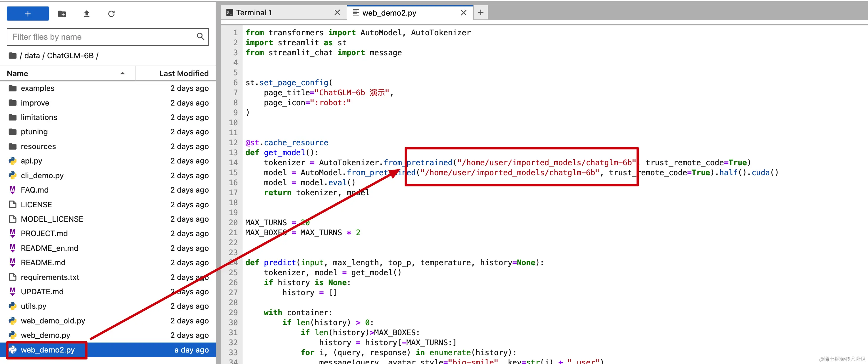Sort files by Name column header
The height and width of the screenshot is (364, 868).
18,74
